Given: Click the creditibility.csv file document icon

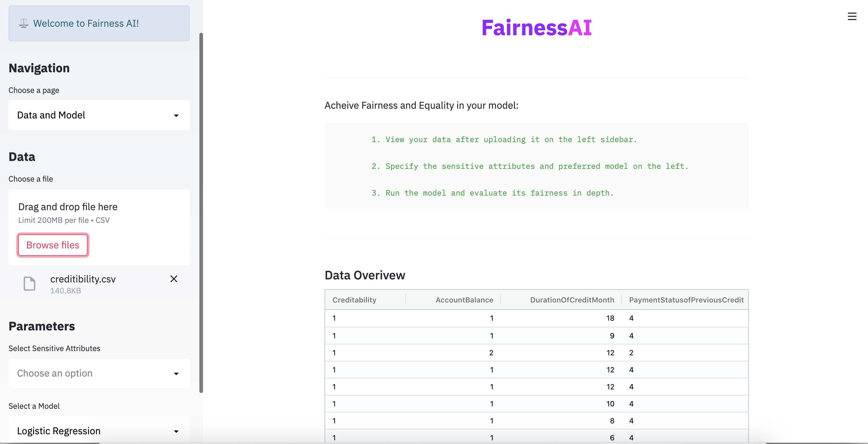Looking at the screenshot, I should point(29,283).
